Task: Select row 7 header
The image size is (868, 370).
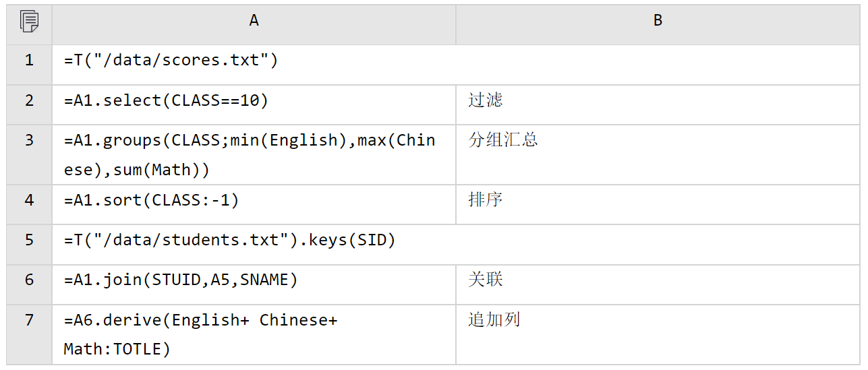Action: coord(29,334)
